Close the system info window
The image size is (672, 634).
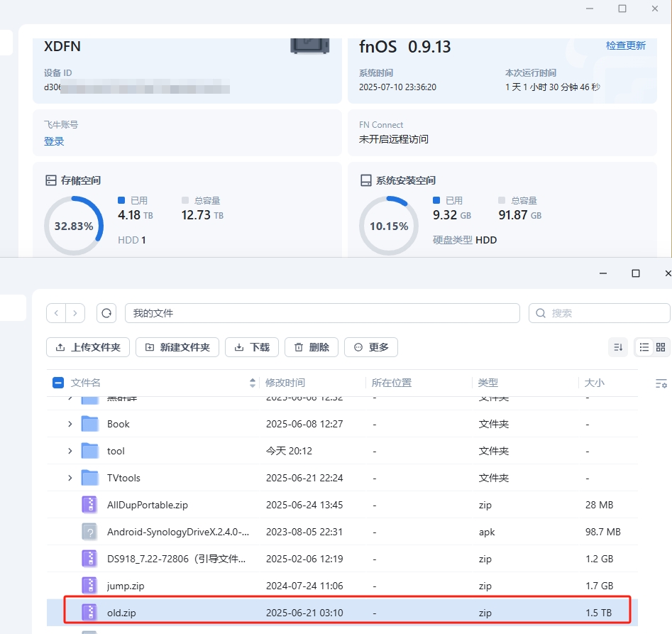[x=655, y=9]
